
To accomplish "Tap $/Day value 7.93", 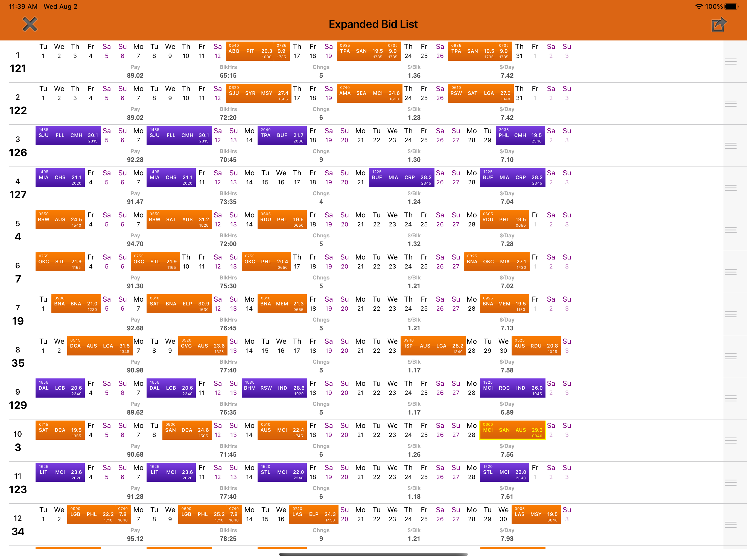I will tap(507, 539).
